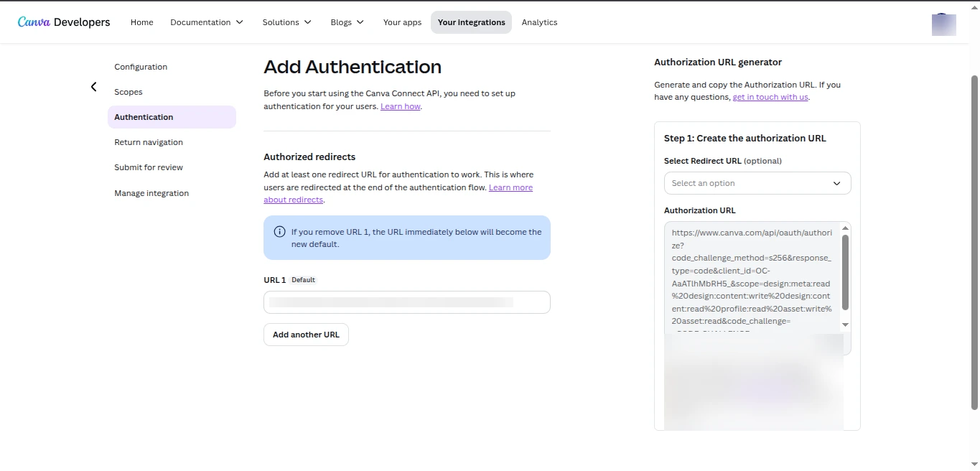The width and height of the screenshot is (980, 471).
Task: Click the Canva Developers logo
Action: (64, 22)
